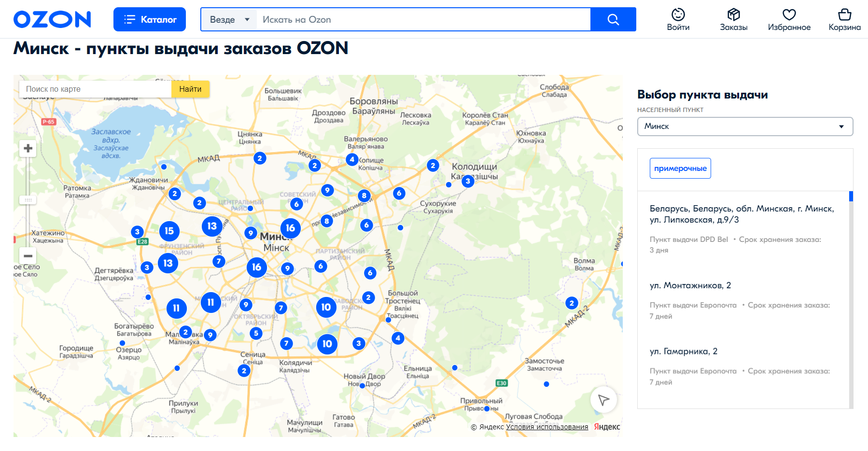Focus the Поиск по карте field
This screenshot has width=868, height=451.
coord(96,89)
